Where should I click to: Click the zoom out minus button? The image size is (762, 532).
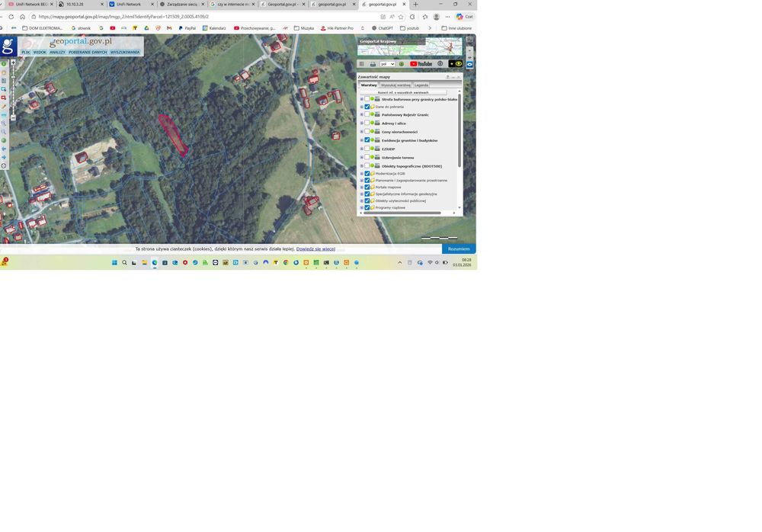13,117
